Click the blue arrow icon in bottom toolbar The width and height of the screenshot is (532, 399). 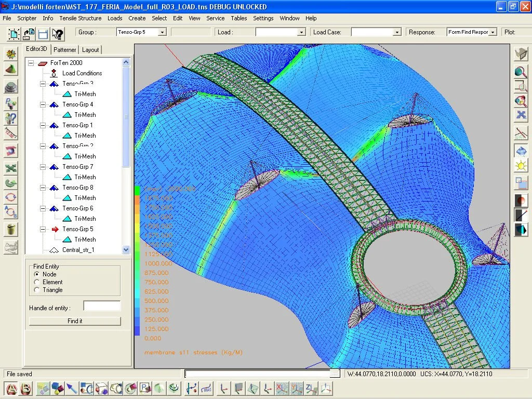tap(71, 388)
